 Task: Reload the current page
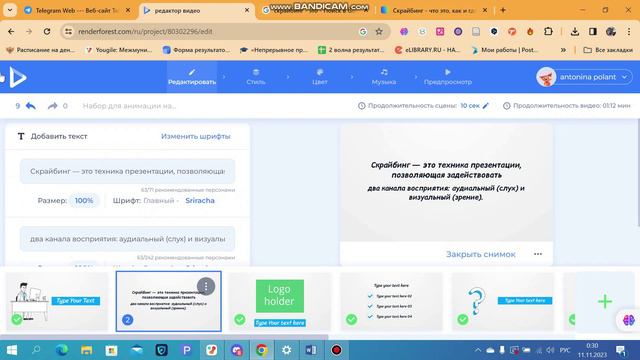point(47,31)
